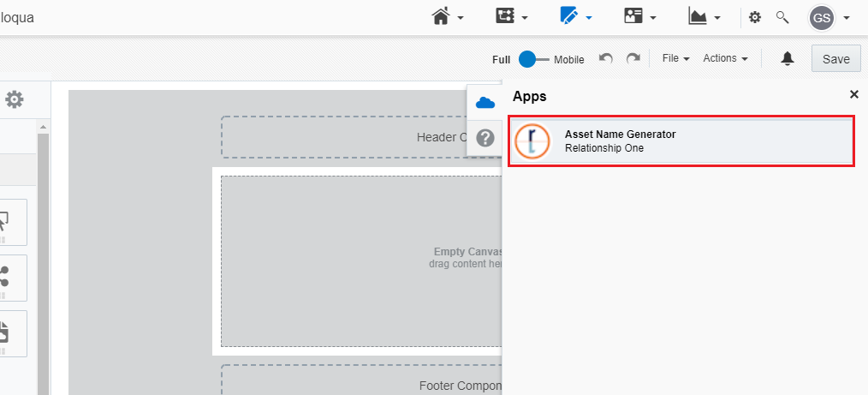
Task: Open the top Settings gear
Action: (754, 18)
